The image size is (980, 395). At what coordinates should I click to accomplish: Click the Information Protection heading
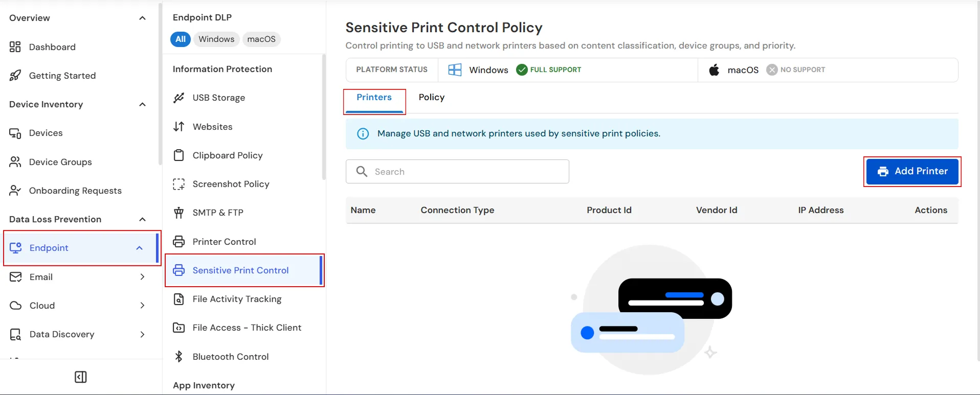[222, 69]
